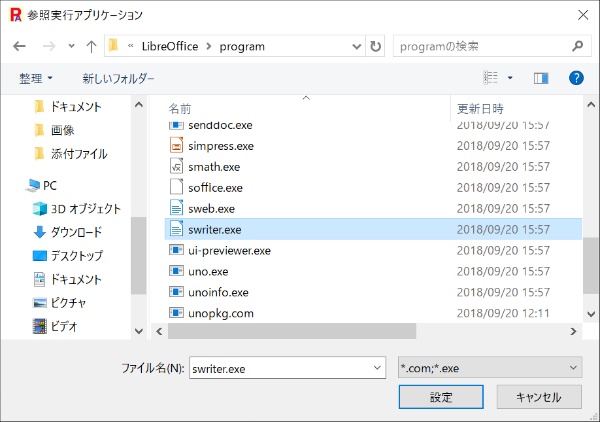Select the soffice.exe file name
This screenshot has width=600, height=422.
pos(215,188)
